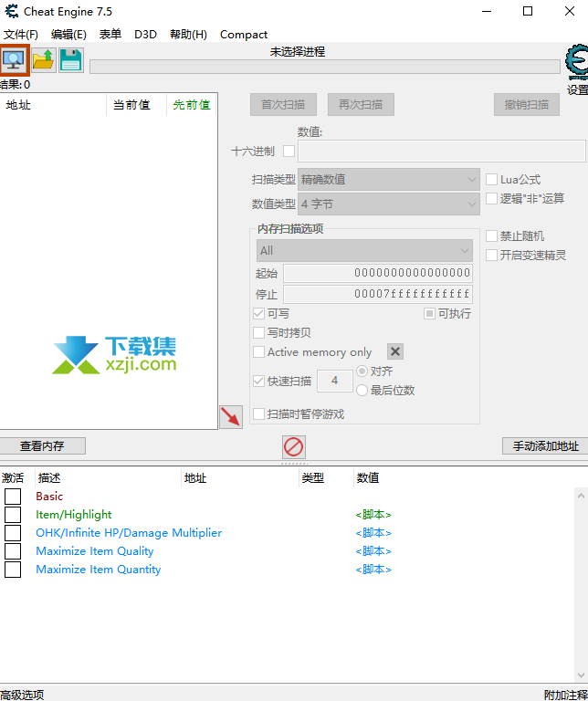Open settings via Cheat Engine logo
Screen dimensions: 588x701
tap(577, 62)
